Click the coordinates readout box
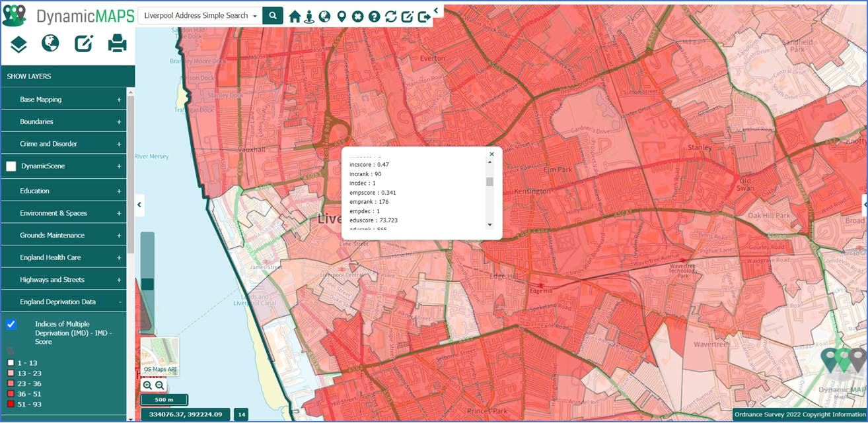The height and width of the screenshot is (423, 868). point(185,414)
